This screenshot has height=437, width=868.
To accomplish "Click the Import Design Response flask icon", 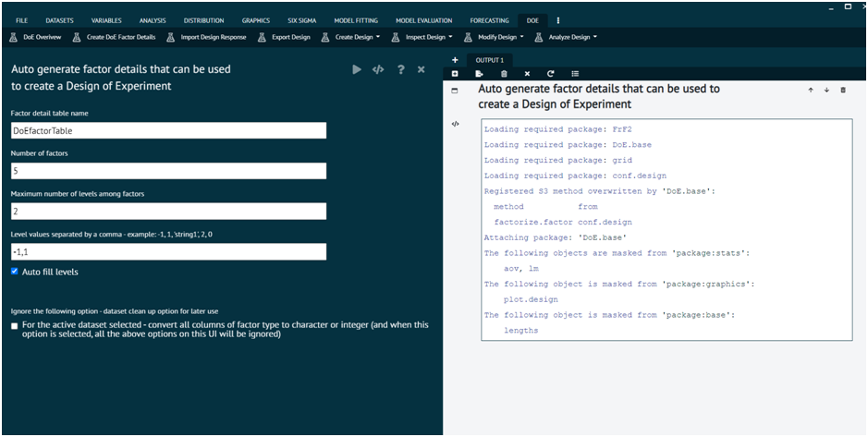I will 170,38.
